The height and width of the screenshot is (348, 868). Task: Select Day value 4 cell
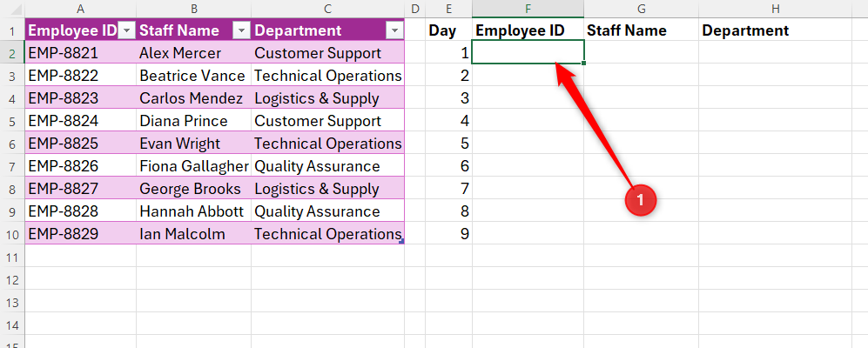tap(448, 121)
